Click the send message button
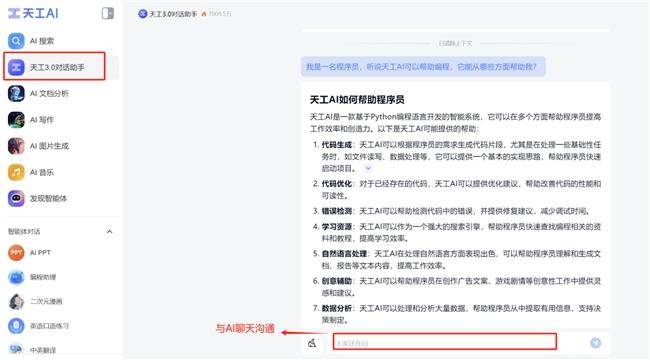 pyautogui.click(x=595, y=343)
